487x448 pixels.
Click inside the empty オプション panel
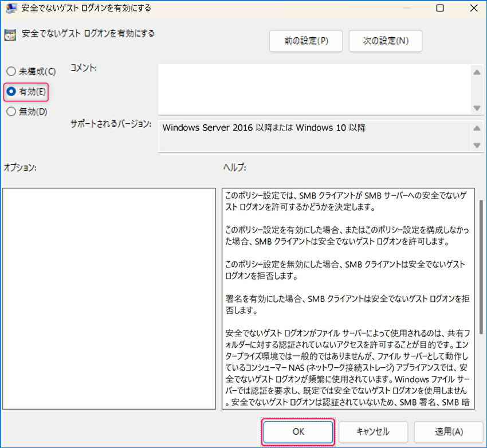pos(107,298)
